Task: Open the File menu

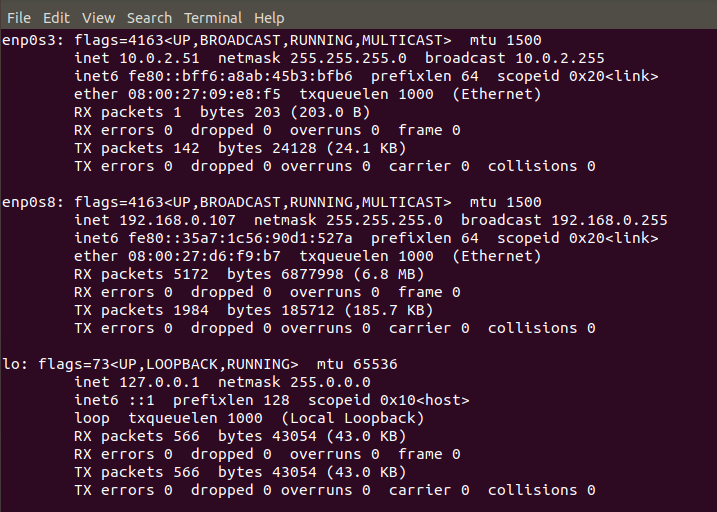Action: [x=19, y=18]
